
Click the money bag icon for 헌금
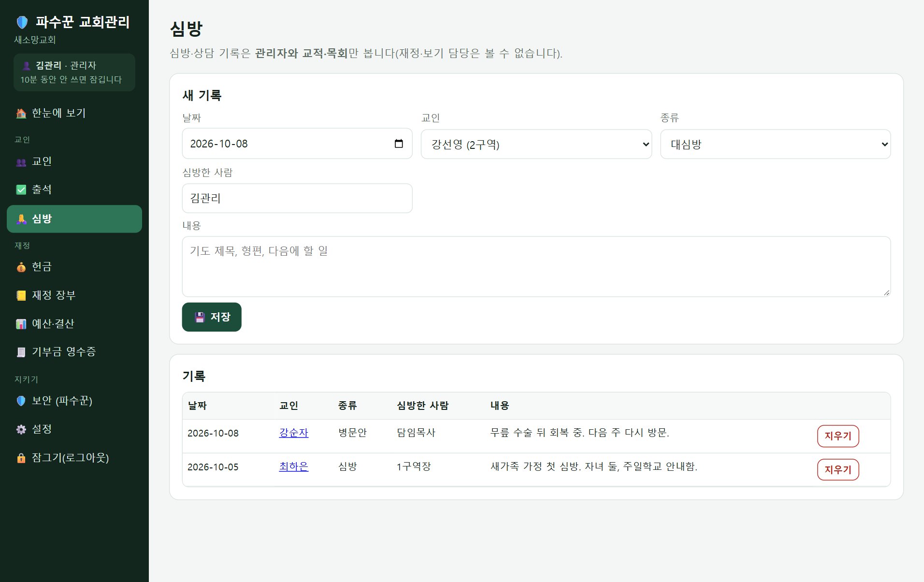pos(21,267)
